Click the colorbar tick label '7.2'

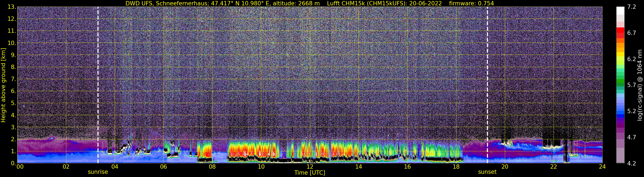tap(632, 7)
